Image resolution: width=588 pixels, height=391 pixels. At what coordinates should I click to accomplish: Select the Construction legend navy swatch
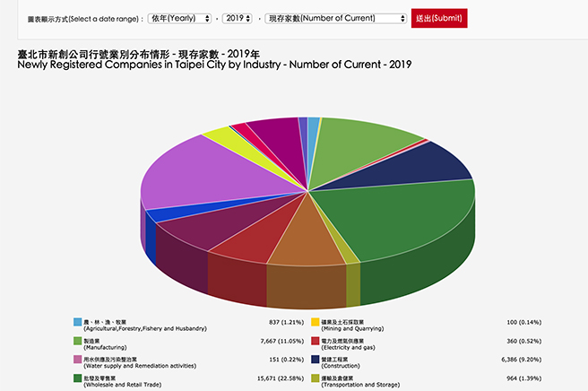click(x=315, y=361)
